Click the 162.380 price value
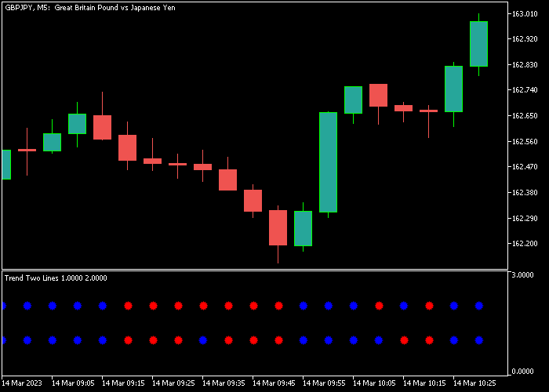 click(x=524, y=193)
